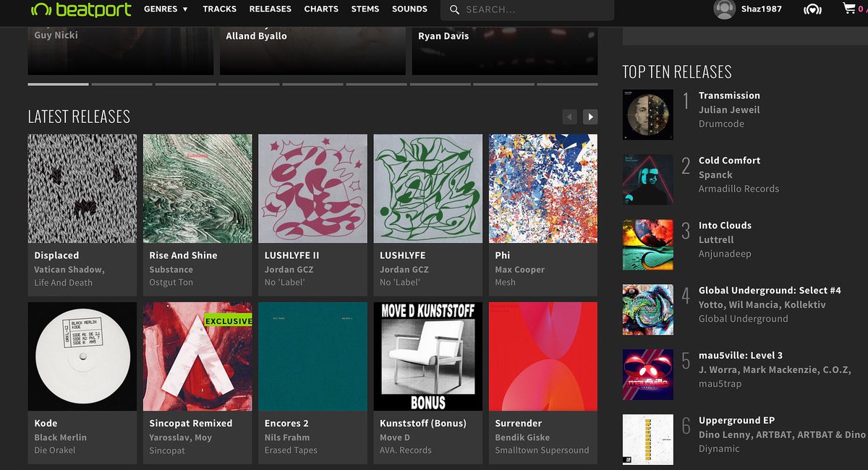Select the second carousel slide indicator

[x=122, y=85]
